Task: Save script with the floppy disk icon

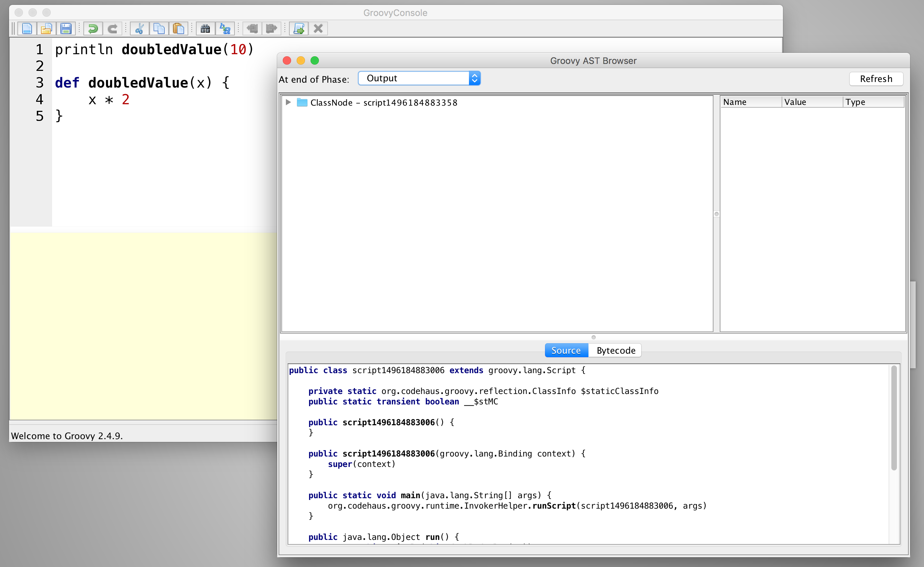Action: [x=66, y=28]
